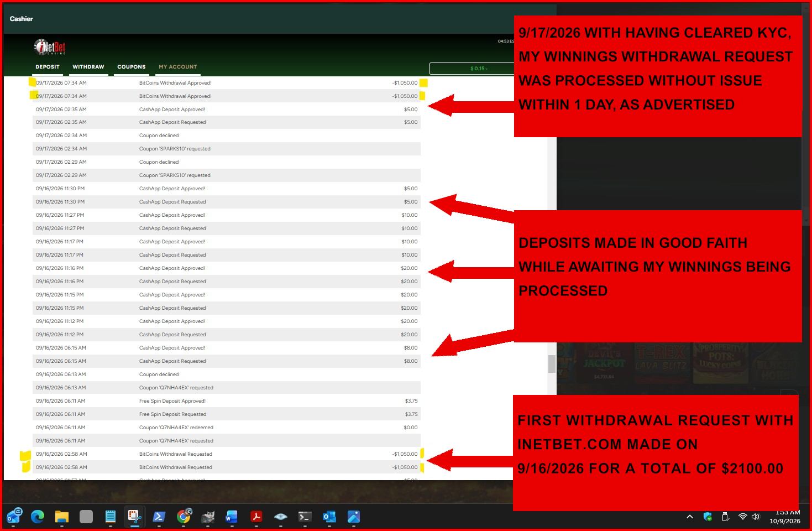Open Adobe Acrobat from the taskbar
Image resolution: width=812 pixels, height=531 pixels.
(256, 517)
